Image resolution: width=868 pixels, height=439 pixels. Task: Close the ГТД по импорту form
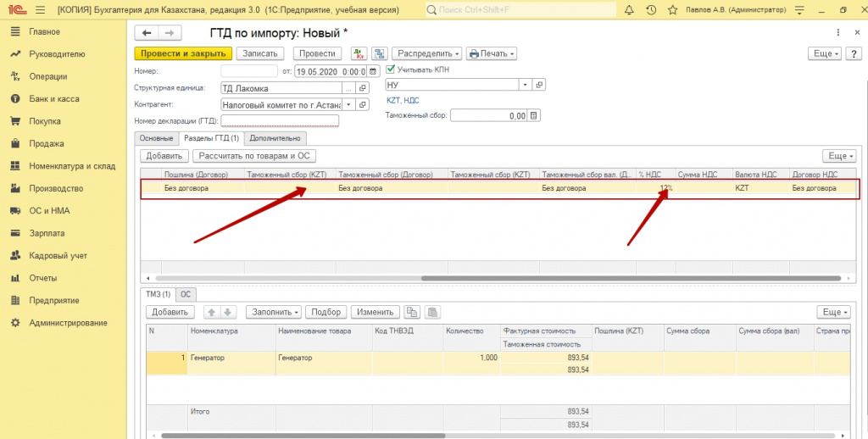[857, 33]
